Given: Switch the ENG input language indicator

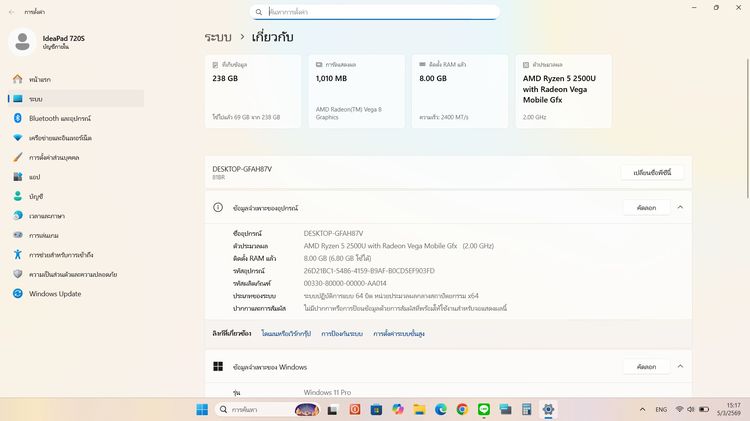Looking at the screenshot, I should 661,410.
